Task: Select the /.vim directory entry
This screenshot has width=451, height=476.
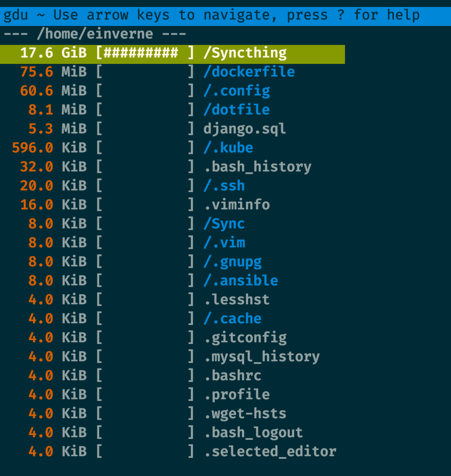Action: pos(224,243)
